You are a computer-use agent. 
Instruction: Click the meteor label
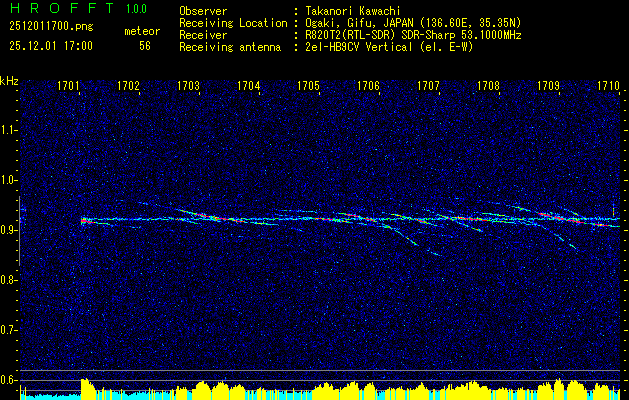[142, 31]
